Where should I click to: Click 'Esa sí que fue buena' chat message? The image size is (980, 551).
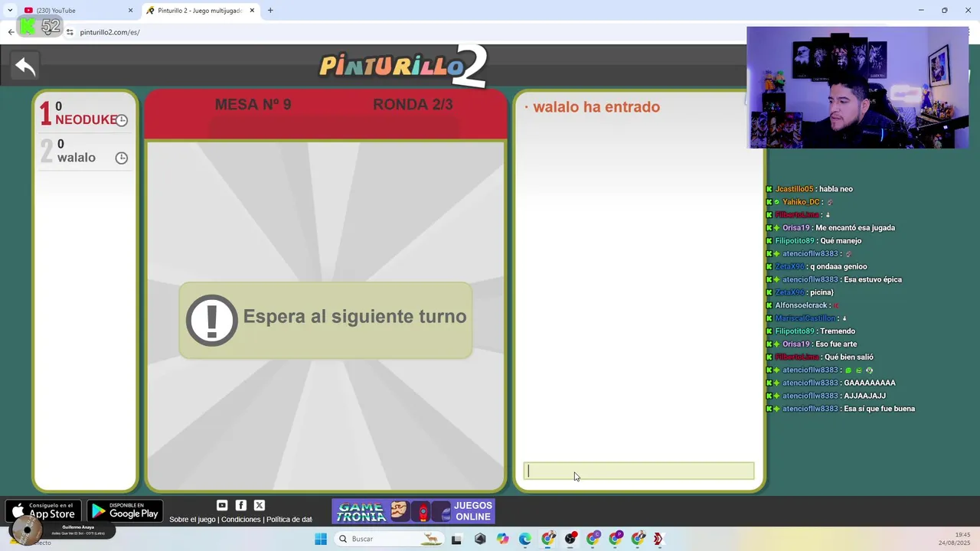tap(841, 409)
